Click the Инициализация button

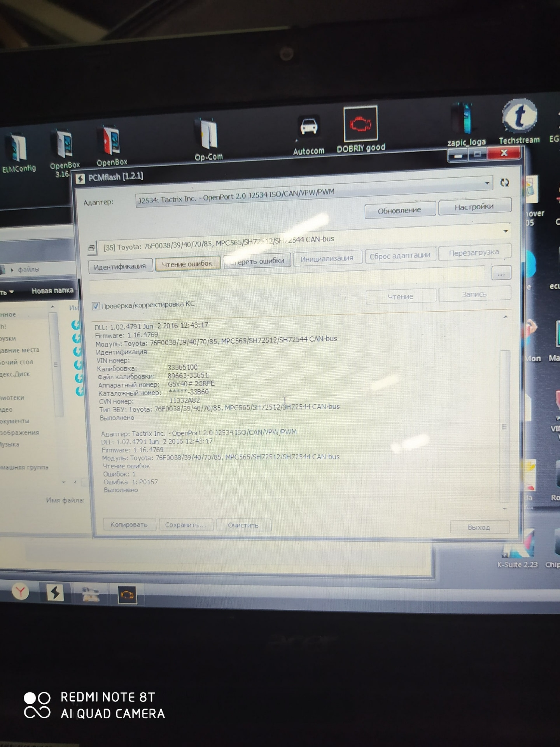click(327, 258)
